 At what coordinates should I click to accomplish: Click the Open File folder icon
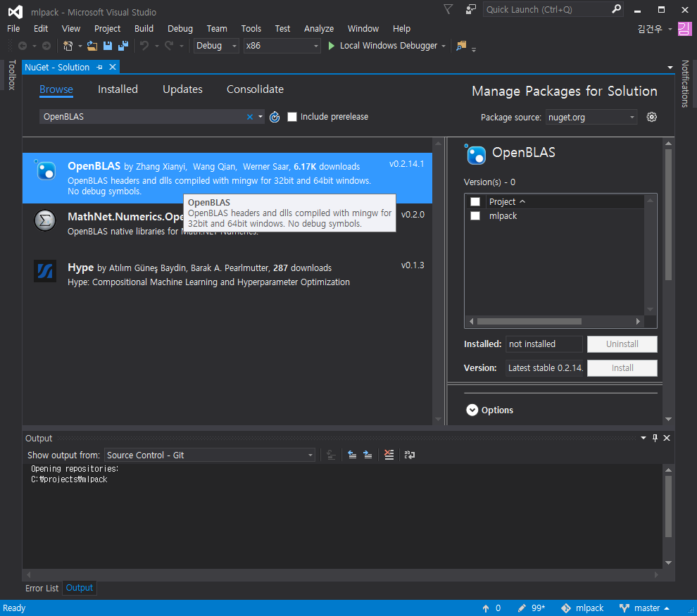pos(92,46)
